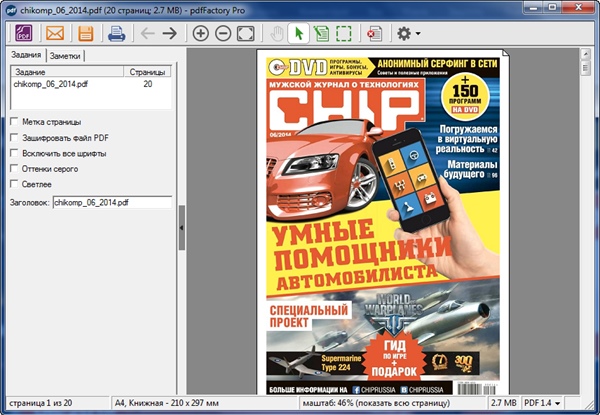
Task: Toggle Зашифровать файл PDF checkbox
Action: (x=13, y=138)
